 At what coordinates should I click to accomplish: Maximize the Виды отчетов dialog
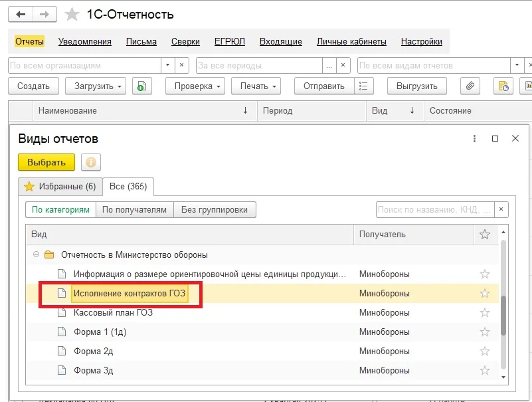pos(495,138)
